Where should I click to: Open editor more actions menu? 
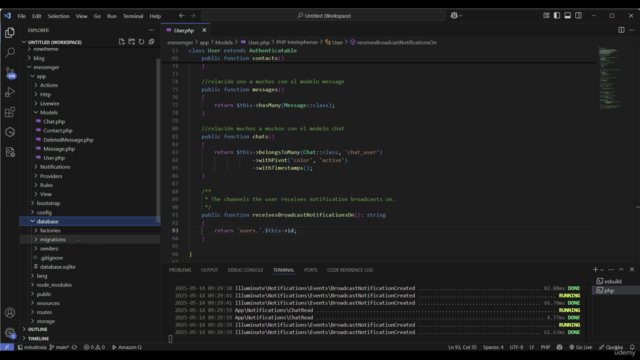click(x=632, y=30)
